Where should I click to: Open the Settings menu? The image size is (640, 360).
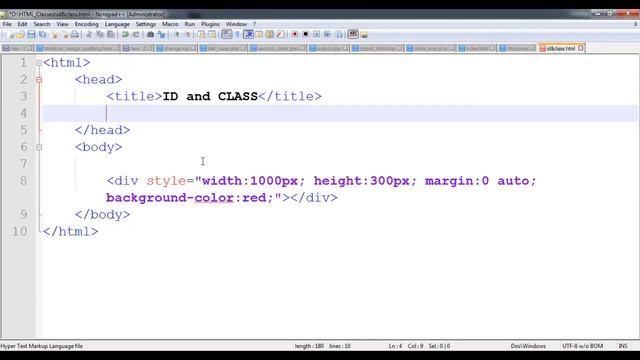tap(146, 24)
